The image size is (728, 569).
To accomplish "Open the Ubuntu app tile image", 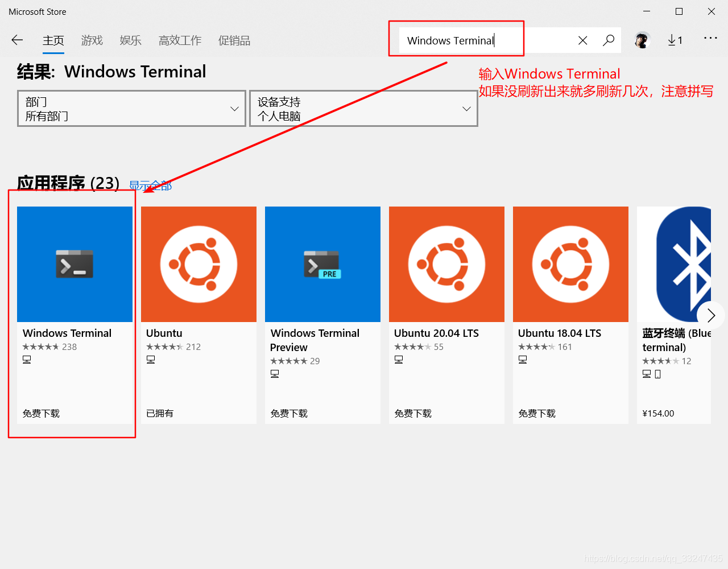I will tap(198, 264).
